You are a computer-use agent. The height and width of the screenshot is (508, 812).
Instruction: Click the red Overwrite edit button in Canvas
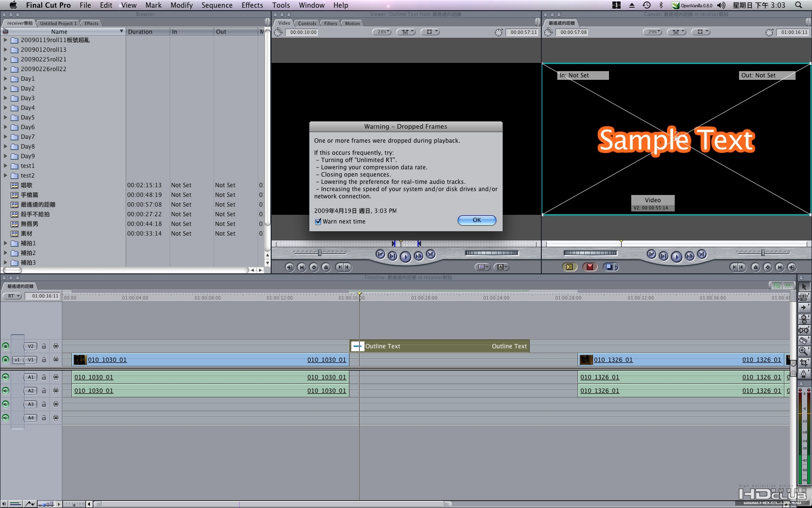coord(590,267)
